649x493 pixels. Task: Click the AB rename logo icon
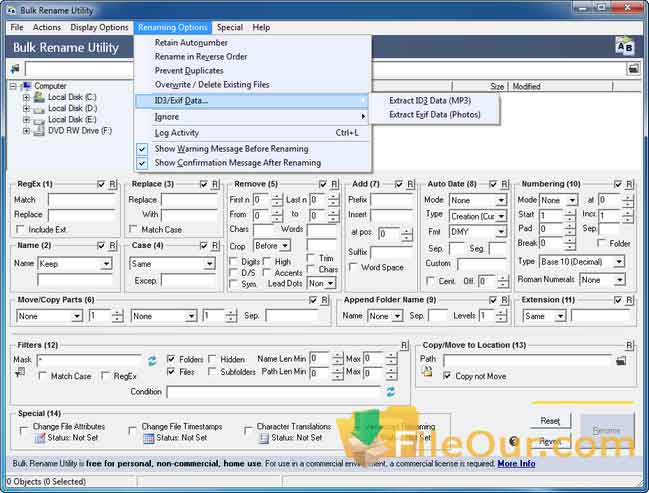coord(624,46)
